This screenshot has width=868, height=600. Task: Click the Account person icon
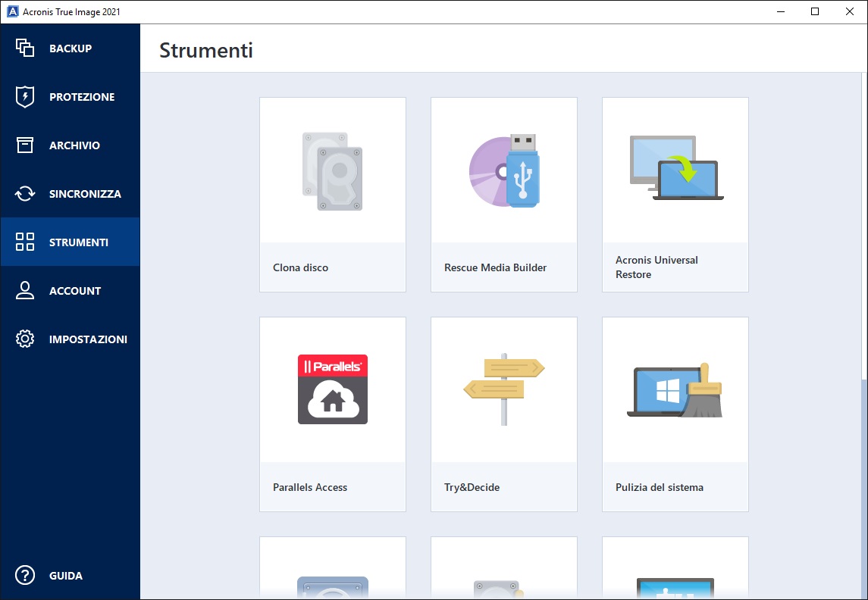[x=25, y=290]
